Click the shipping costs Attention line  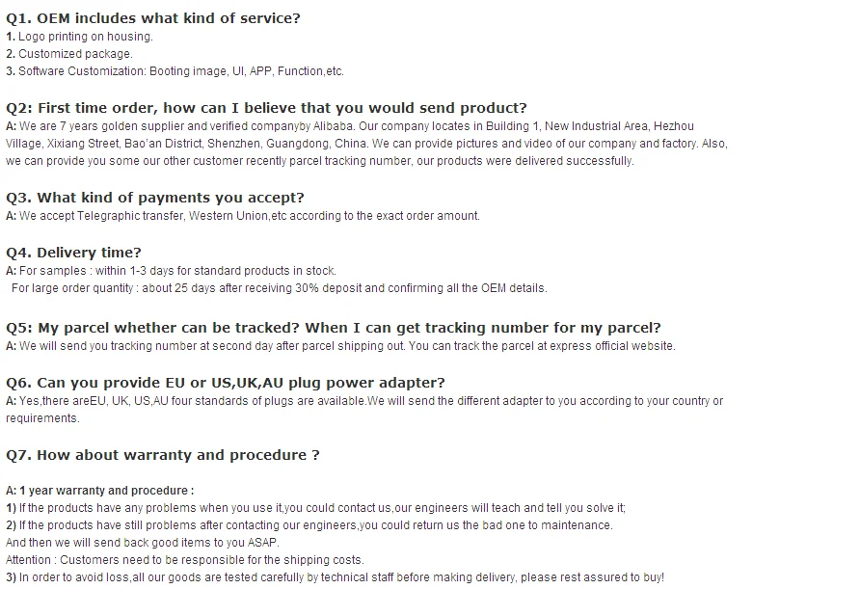(x=185, y=560)
